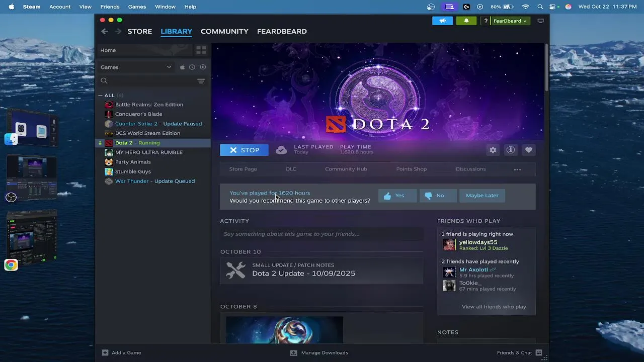The height and width of the screenshot is (362, 644).
Task: Open the three-dots more links menu
Action: tap(517, 169)
